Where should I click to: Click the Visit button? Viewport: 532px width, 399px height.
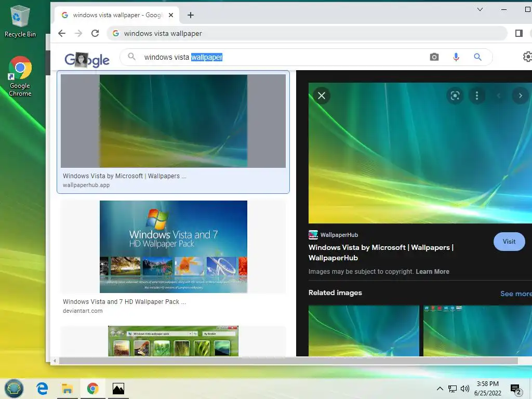point(509,242)
